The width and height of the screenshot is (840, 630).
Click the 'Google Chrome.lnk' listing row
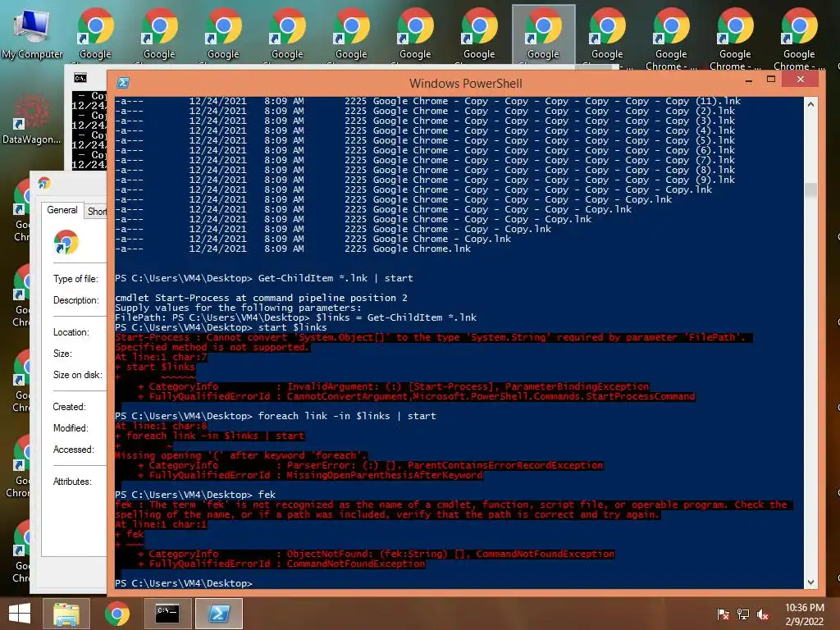(x=293, y=249)
